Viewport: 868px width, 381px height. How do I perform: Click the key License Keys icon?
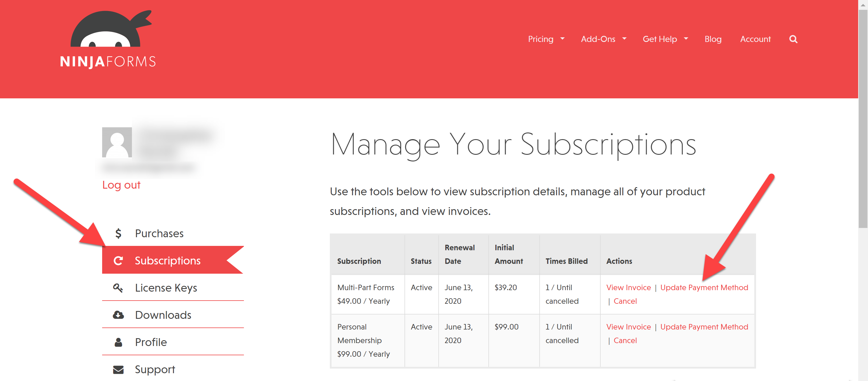coord(118,288)
